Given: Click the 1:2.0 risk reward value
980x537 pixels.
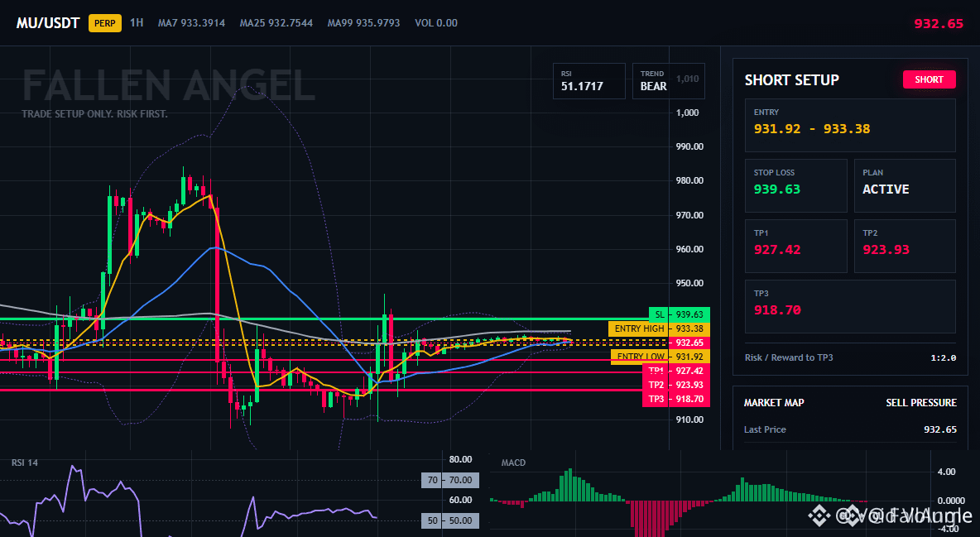Looking at the screenshot, I should coord(943,357).
